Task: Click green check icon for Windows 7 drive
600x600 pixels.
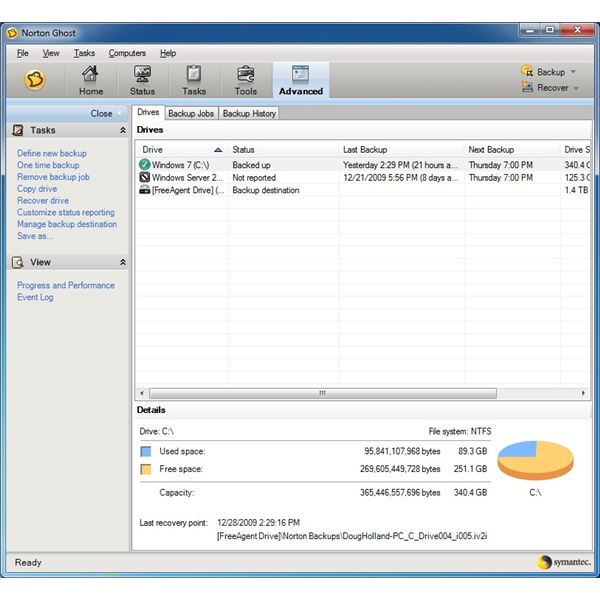Action: point(145,165)
